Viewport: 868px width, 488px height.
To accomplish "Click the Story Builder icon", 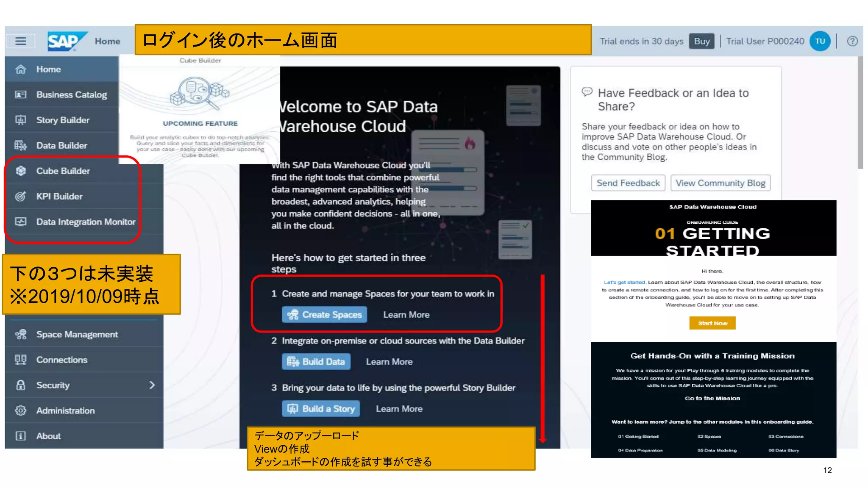I will click(x=20, y=120).
